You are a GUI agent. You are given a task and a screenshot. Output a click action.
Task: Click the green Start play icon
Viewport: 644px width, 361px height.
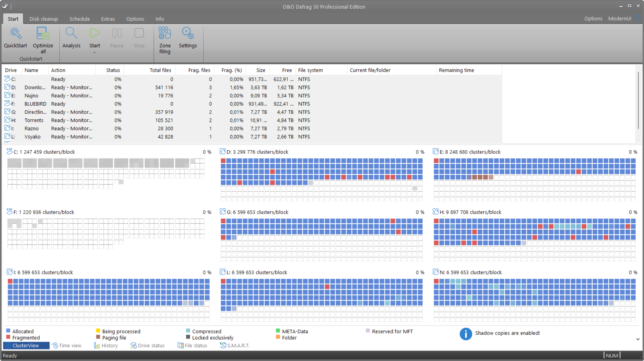[95, 33]
